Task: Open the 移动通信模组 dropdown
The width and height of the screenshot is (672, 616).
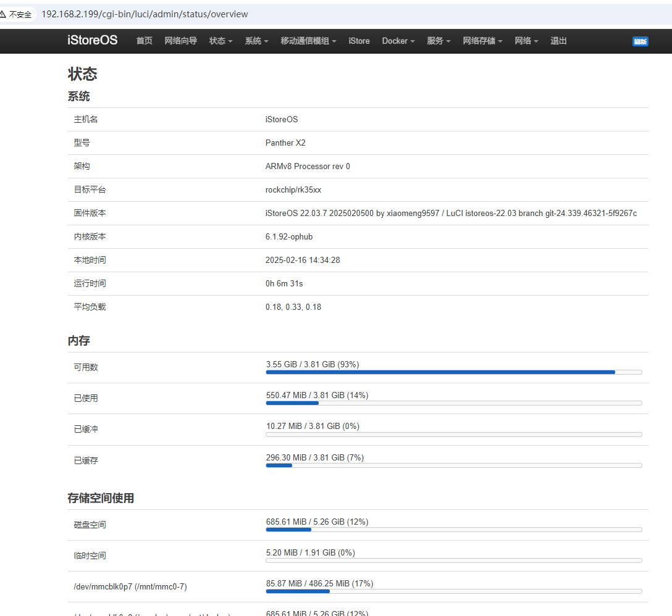Action: point(308,41)
